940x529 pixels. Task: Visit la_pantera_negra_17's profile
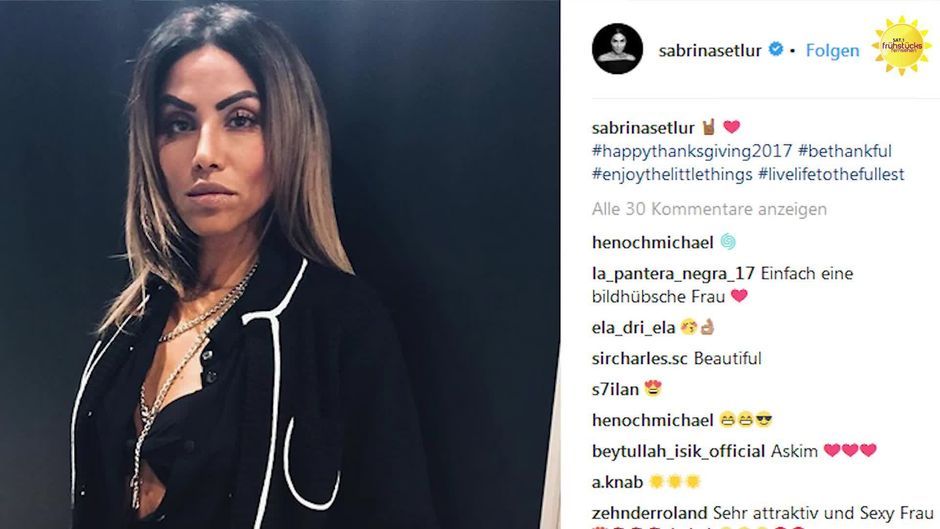coord(673,273)
